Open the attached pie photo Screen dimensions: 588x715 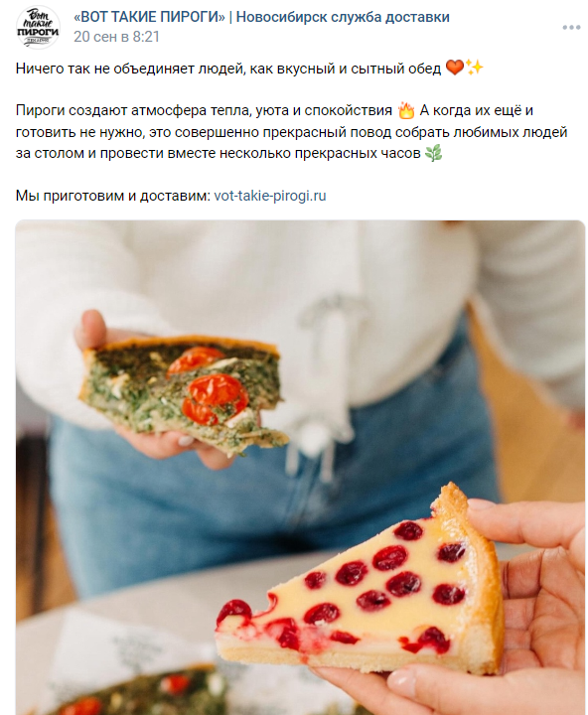click(300, 468)
